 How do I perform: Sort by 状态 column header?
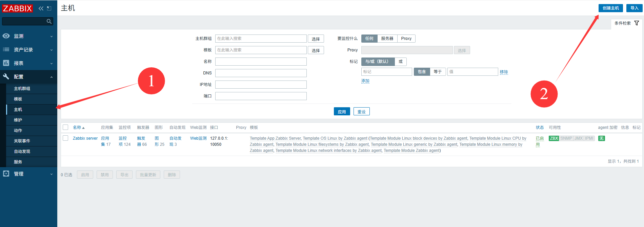point(540,128)
